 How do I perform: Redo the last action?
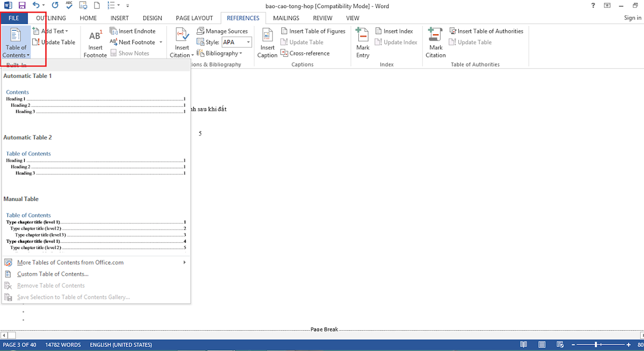pos(55,6)
